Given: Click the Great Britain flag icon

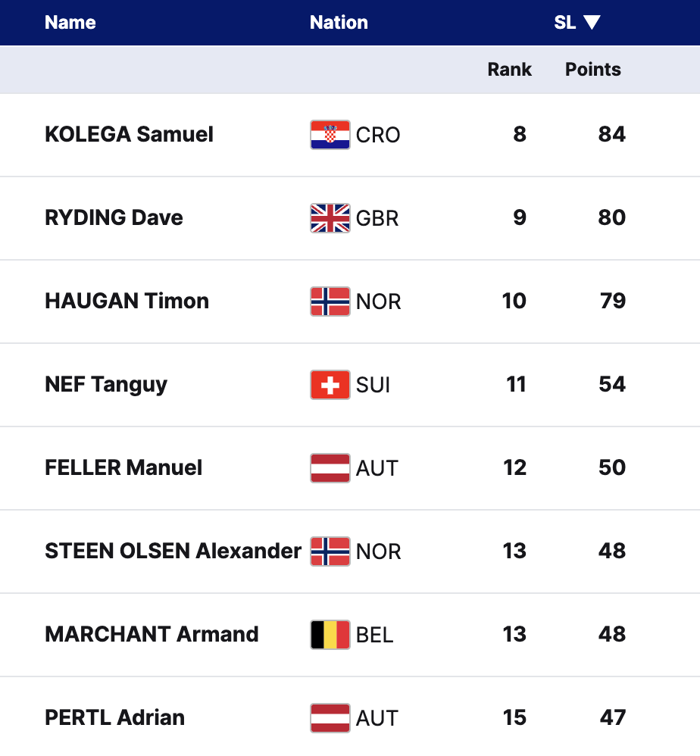Looking at the screenshot, I should click(x=330, y=218).
